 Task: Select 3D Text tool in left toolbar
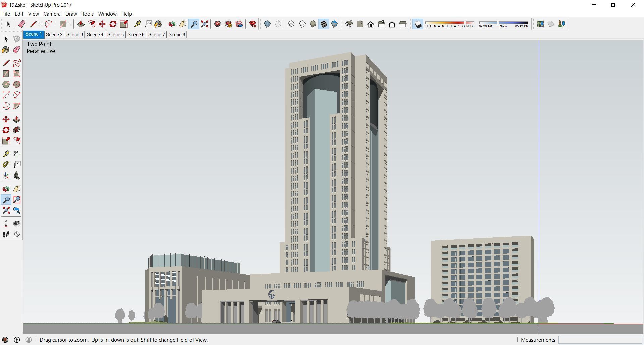(17, 176)
